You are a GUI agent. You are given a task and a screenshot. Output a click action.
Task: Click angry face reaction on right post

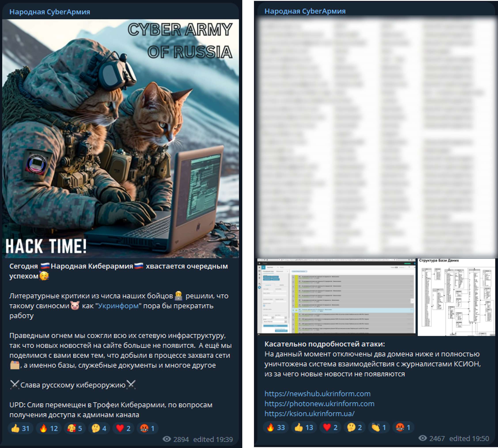(x=403, y=427)
